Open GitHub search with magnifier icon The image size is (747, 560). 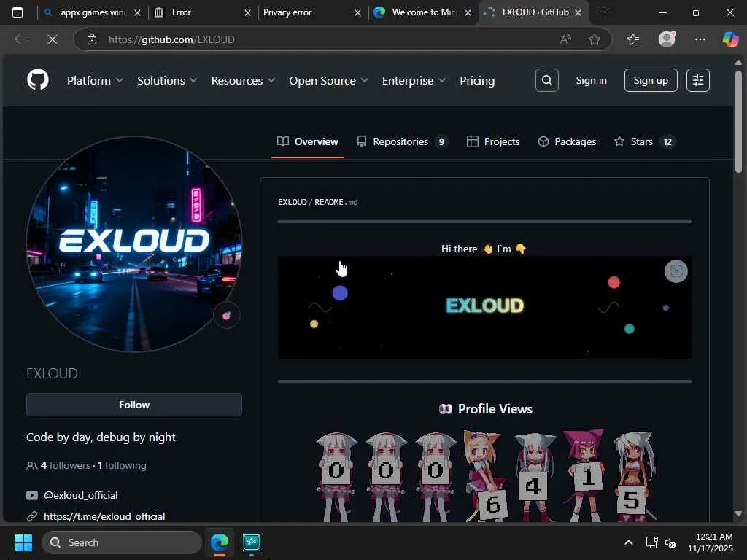point(547,80)
